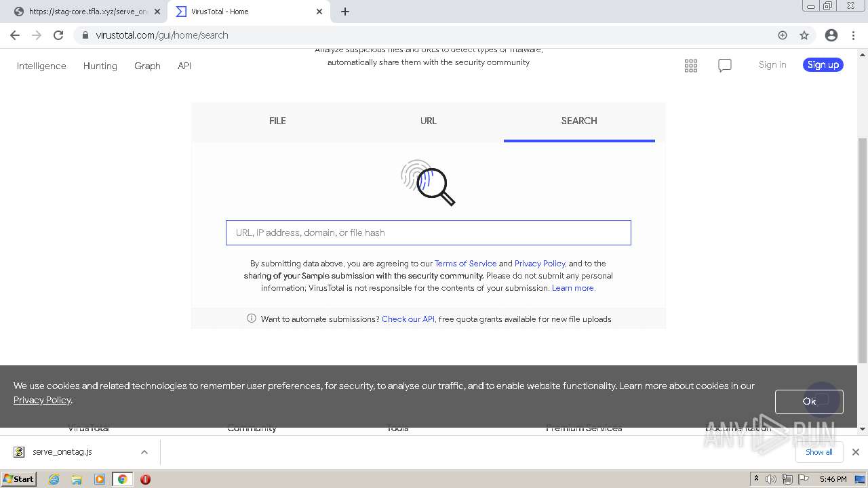
Task: Click the red Opera-style taskbar icon
Action: [x=145, y=479]
